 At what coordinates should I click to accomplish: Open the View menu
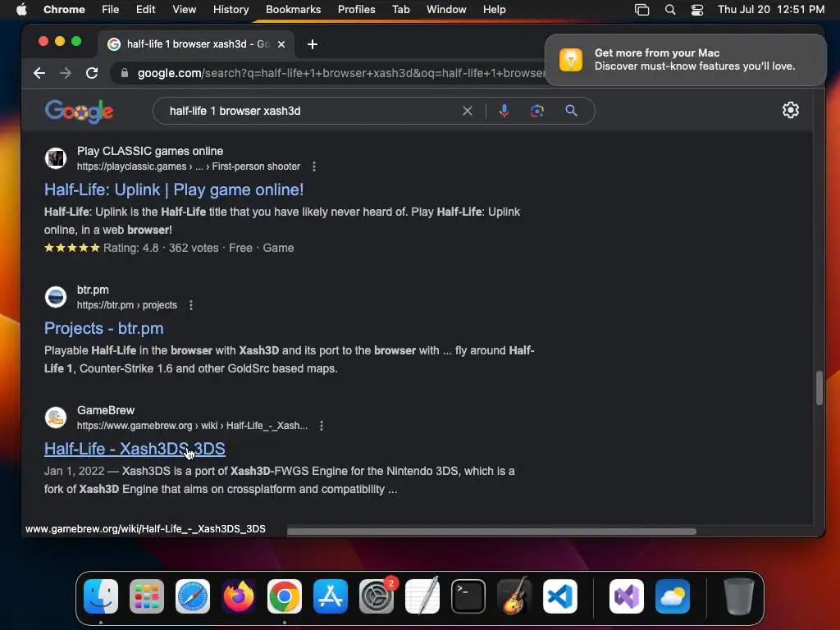click(x=184, y=9)
